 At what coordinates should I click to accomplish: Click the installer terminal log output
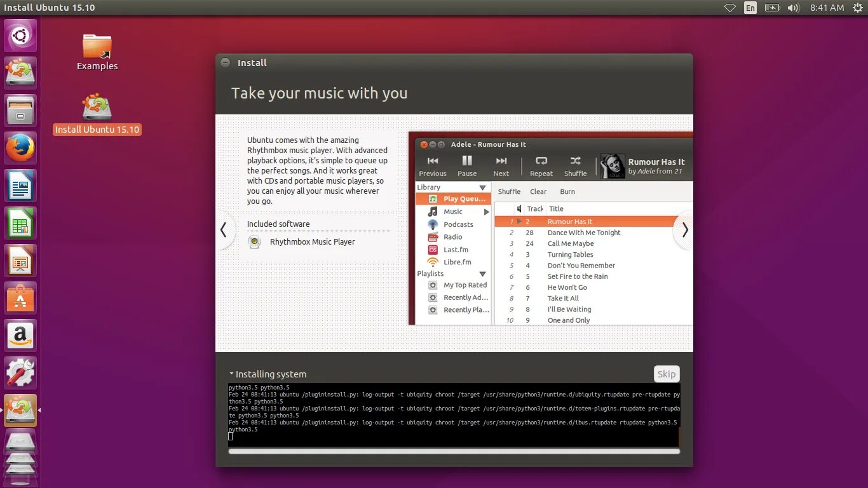tap(454, 415)
